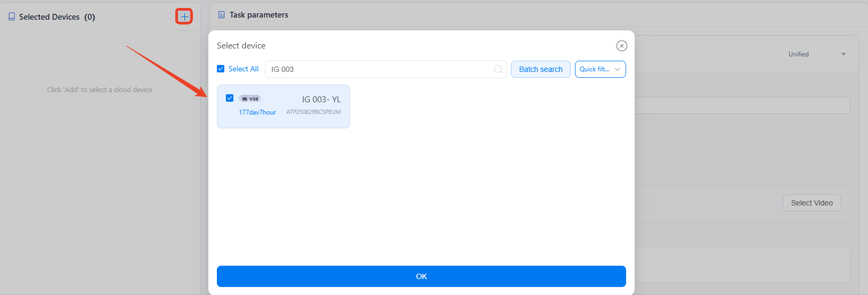
Task: Click the search magnifier icon
Action: click(x=498, y=69)
